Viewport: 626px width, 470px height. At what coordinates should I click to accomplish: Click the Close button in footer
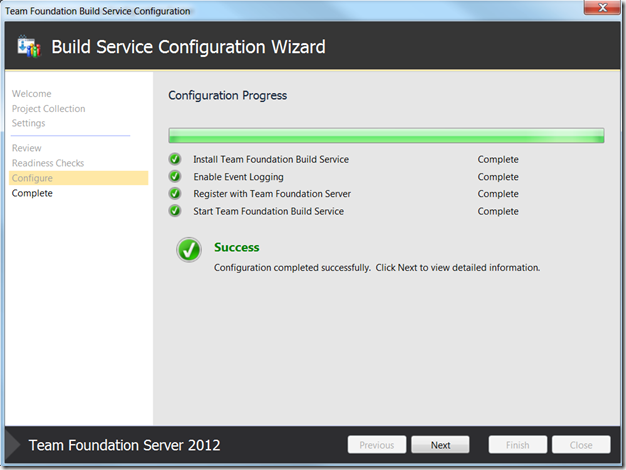[x=581, y=445]
